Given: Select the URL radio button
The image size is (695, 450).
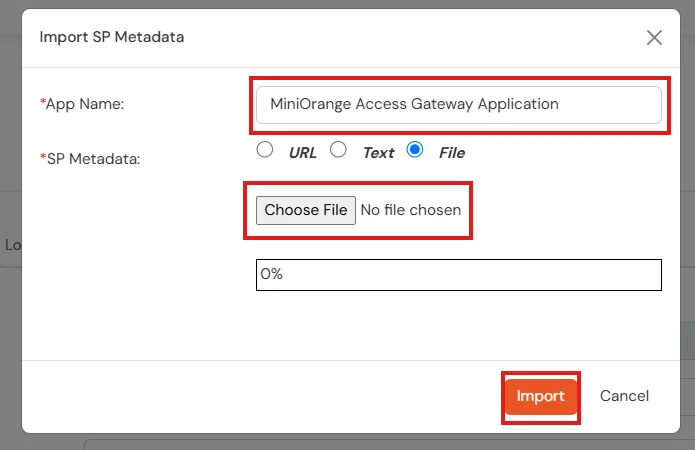Looking at the screenshot, I should (x=265, y=150).
